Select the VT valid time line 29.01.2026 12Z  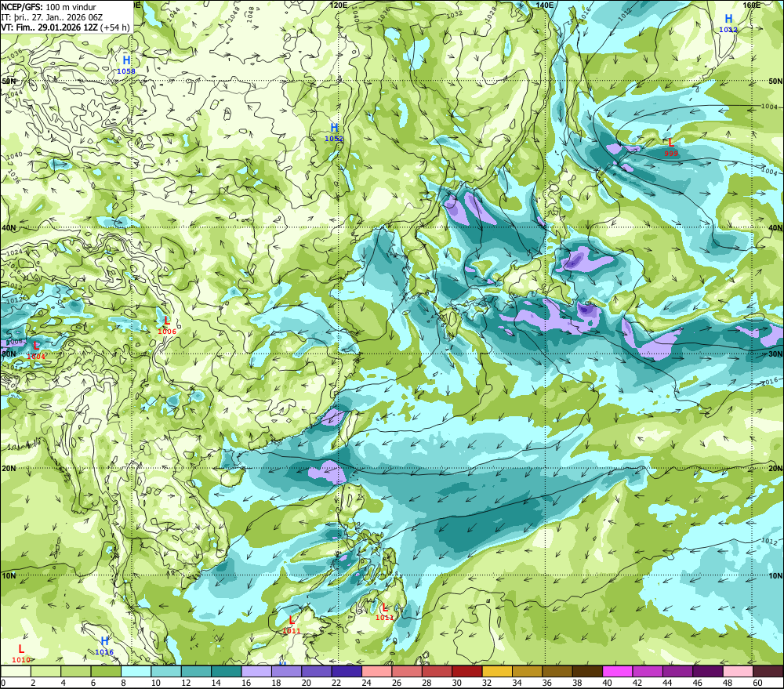pos(66,27)
